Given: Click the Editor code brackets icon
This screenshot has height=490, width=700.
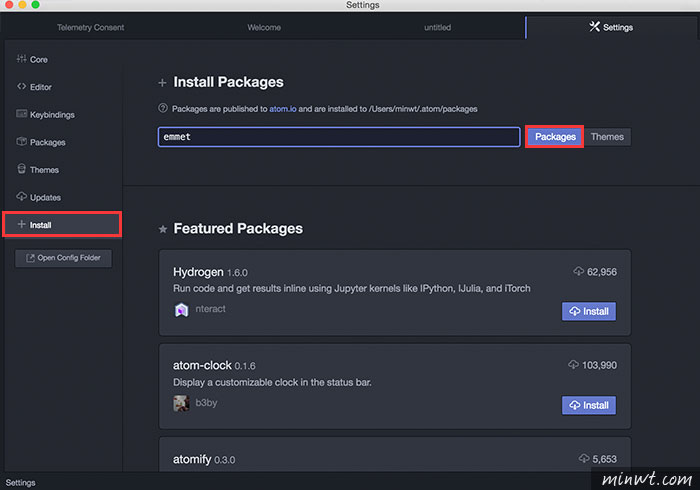Looking at the screenshot, I should 21,86.
